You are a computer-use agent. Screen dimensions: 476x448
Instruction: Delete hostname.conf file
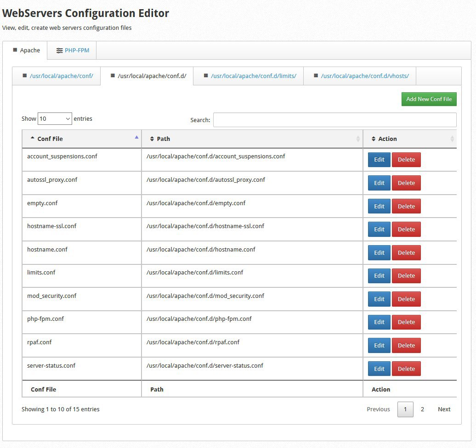(406, 253)
